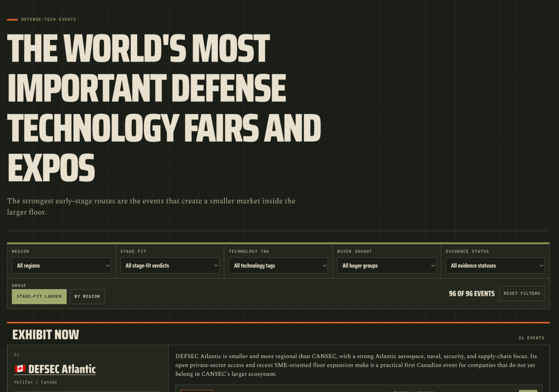Open the All stage-fit verdicts dropdown
The width and height of the screenshot is (559, 392).
pos(170,265)
